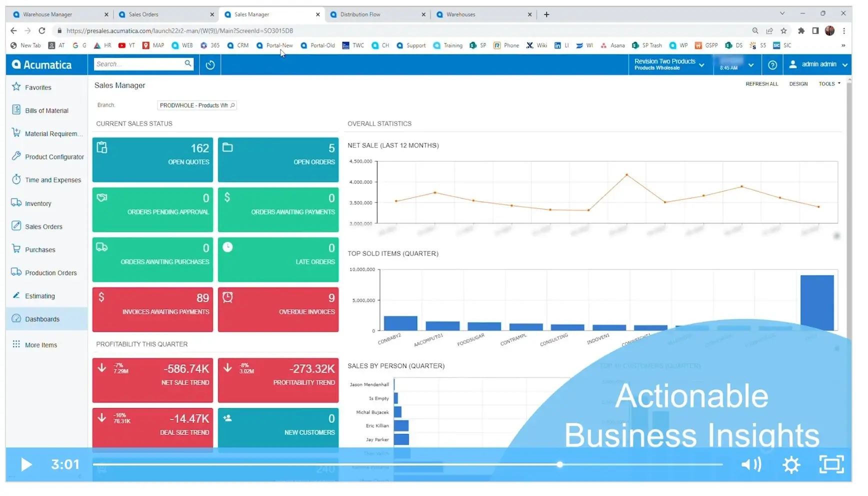Switch to Distribution Flow tab
This screenshot has width=868, height=496.
click(377, 14)
